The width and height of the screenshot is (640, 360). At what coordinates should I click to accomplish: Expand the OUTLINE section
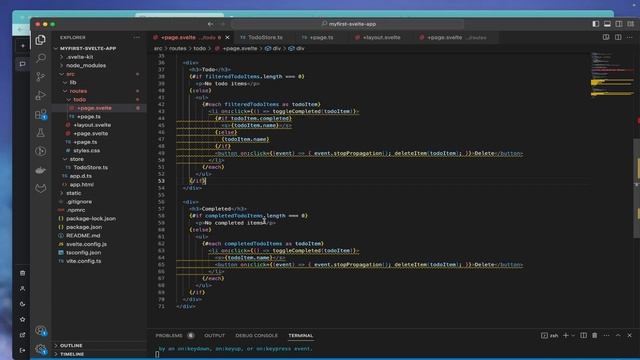71,345
